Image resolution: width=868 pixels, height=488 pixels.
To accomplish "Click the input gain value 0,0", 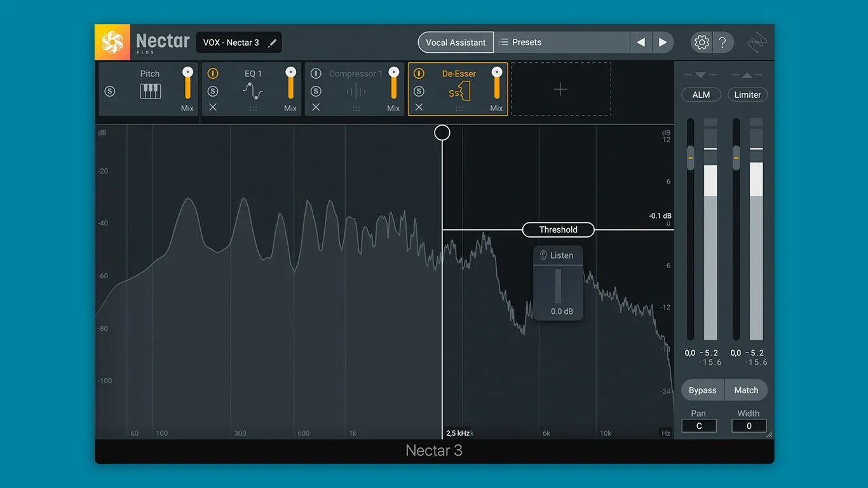I will [690, 353].
